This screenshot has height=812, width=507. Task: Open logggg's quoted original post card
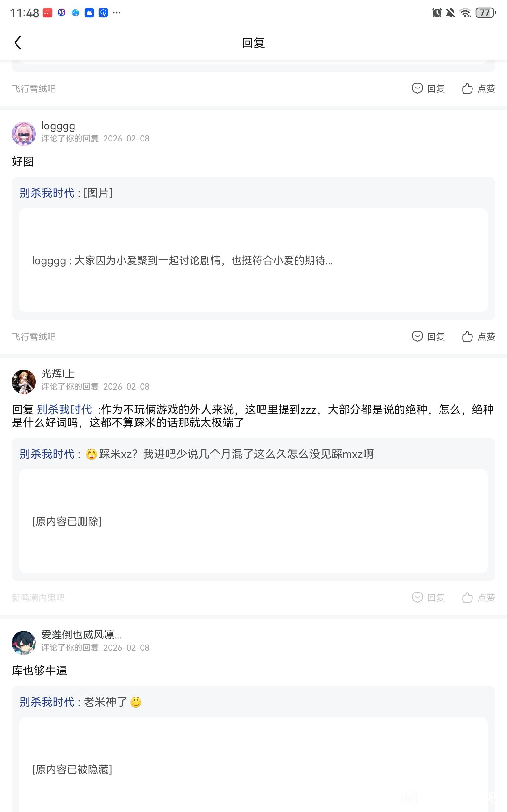253,260
